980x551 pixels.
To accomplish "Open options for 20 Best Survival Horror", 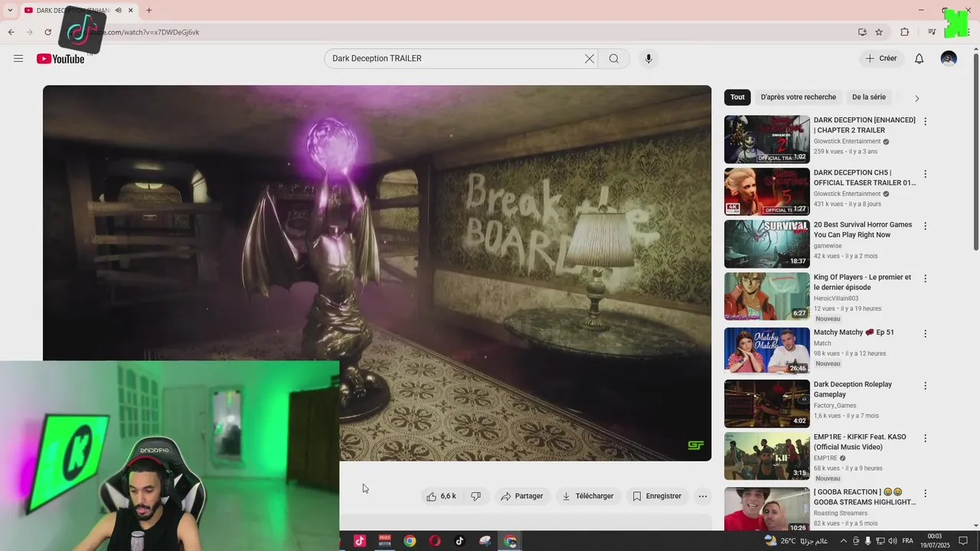I will click(x=925, y=227).
